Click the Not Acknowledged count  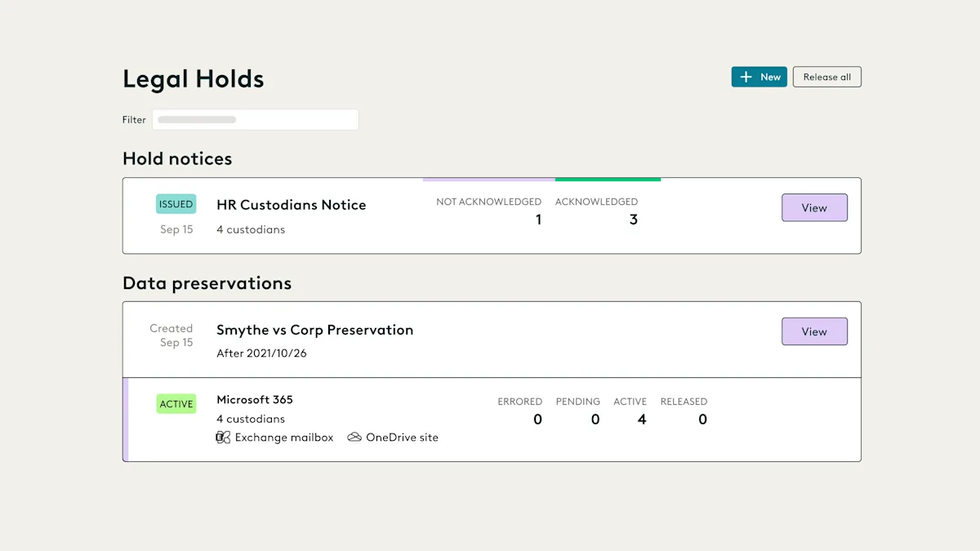tap(538, 220)
